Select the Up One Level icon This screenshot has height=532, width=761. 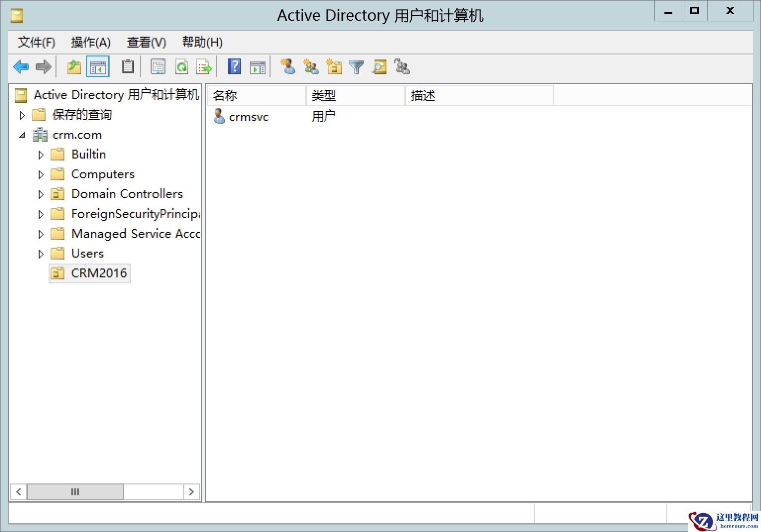click(x=74, y=67)
